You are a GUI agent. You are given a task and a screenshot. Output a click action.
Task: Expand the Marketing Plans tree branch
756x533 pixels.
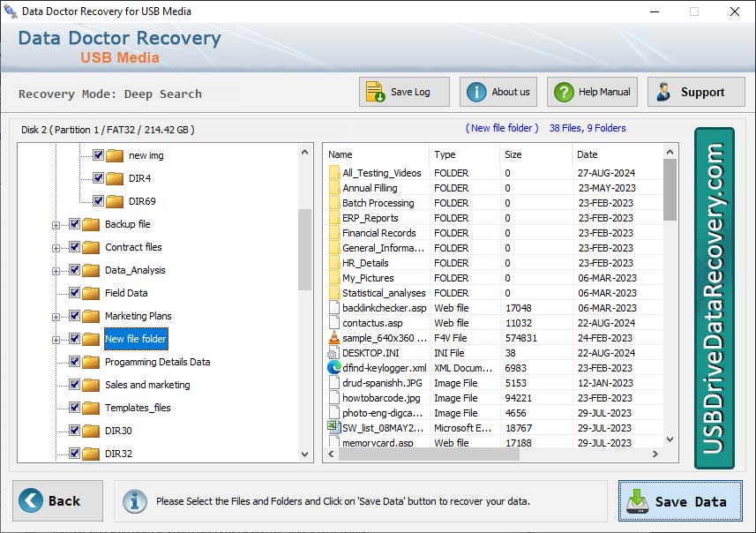tap(56, 316)
